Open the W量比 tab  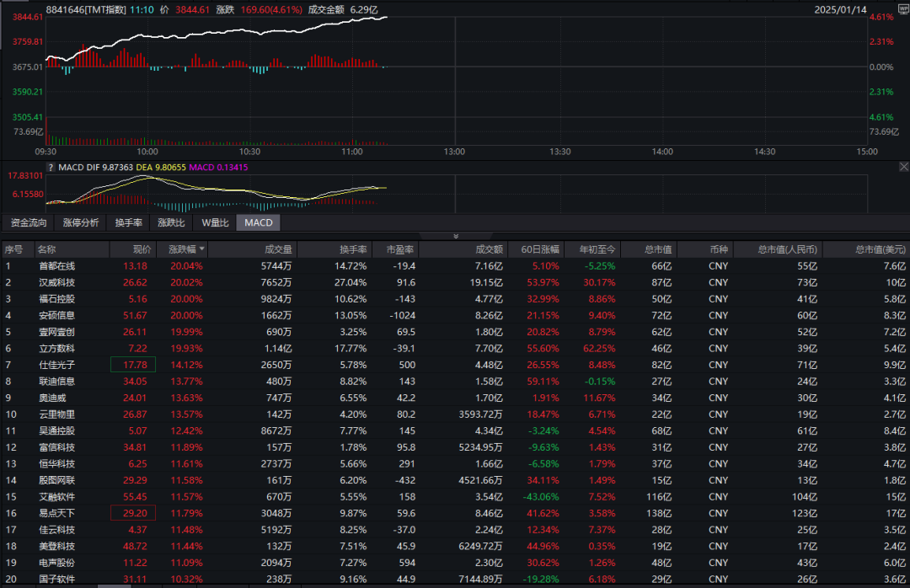coord(215,222)
